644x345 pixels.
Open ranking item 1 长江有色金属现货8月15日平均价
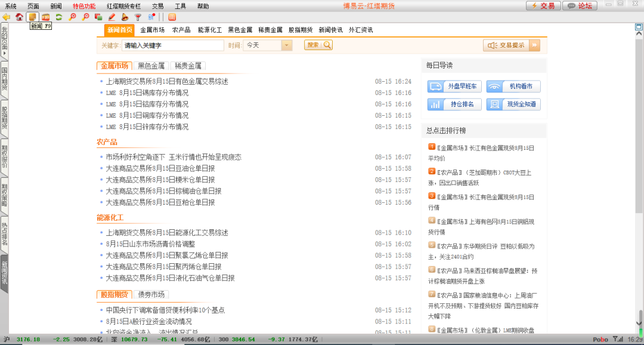(x=481, y=153)
